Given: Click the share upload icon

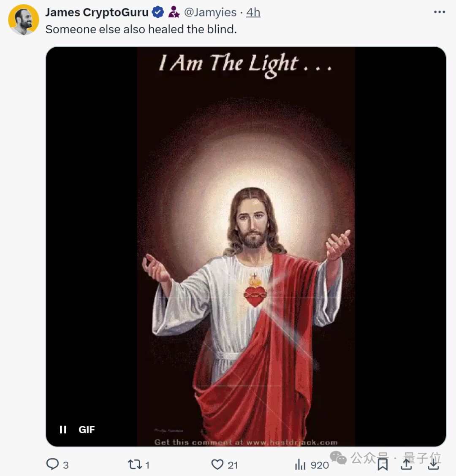Looking at the screenshot, I should [406, 464].
